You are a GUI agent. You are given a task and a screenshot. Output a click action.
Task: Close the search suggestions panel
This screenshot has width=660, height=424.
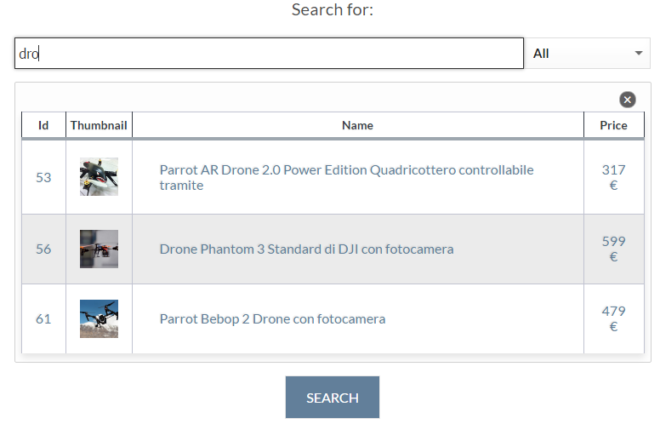(x=627, y=100)
